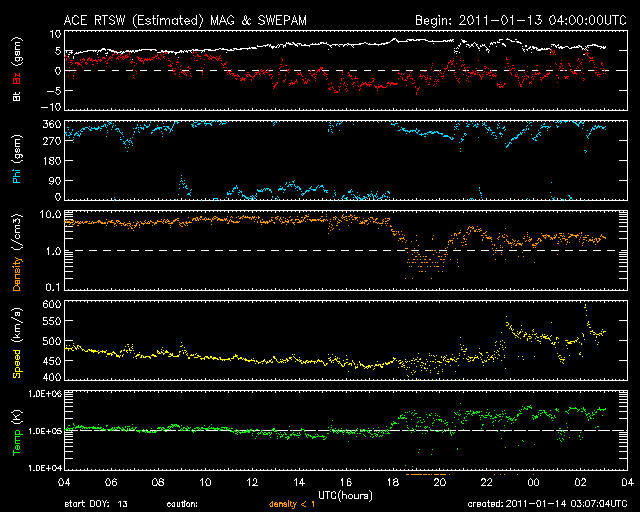Click the 18 hour tick on the x-axis
640x512 pixels.
click(392, 483)
